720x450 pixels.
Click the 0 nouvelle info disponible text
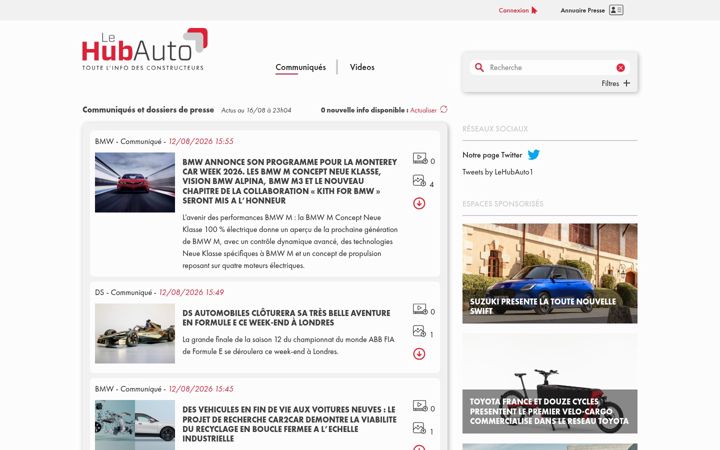click(364, 110)
